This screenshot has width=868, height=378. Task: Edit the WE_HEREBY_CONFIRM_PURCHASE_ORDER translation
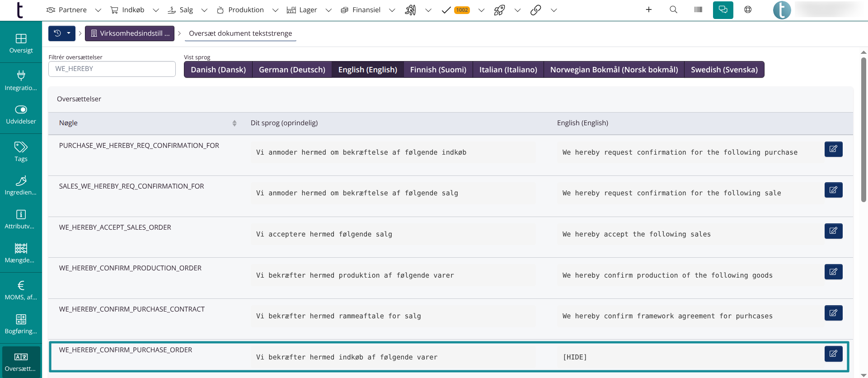pos(833,354)
